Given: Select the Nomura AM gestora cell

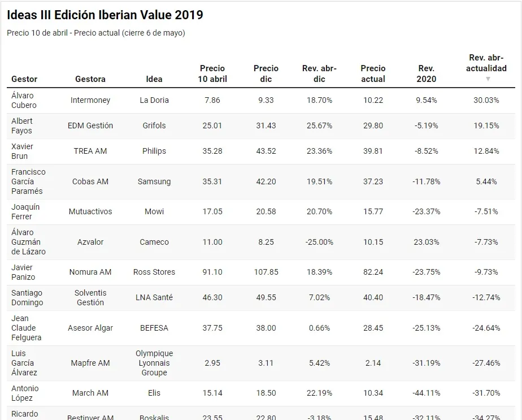Looking at the screenshot, I should click(90, 272).
